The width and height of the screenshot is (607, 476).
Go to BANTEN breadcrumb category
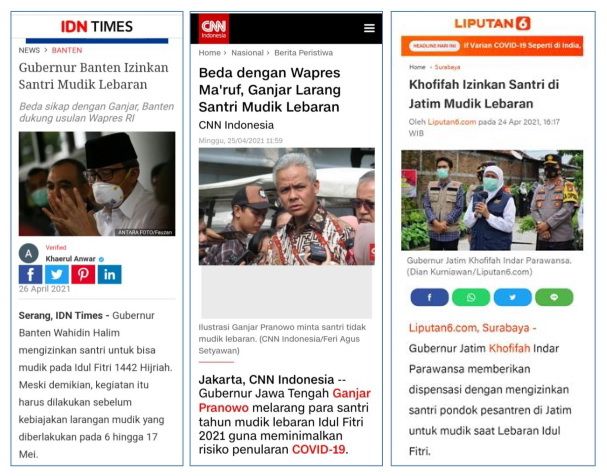[x=67, y=50]
